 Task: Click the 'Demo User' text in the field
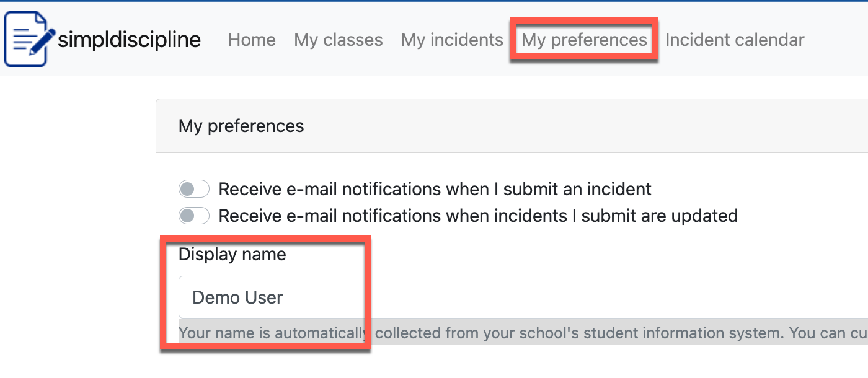point(237,297)
